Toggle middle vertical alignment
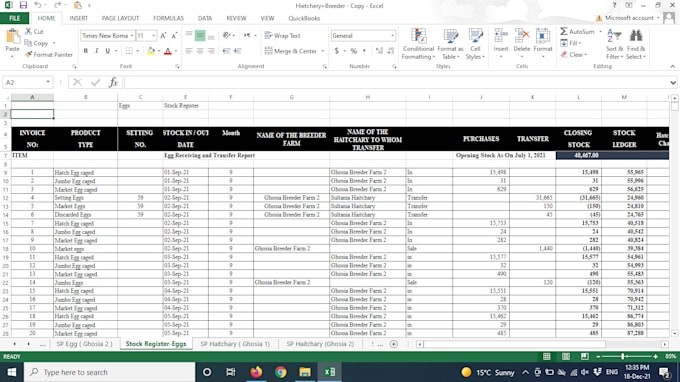 pos(200,36)
